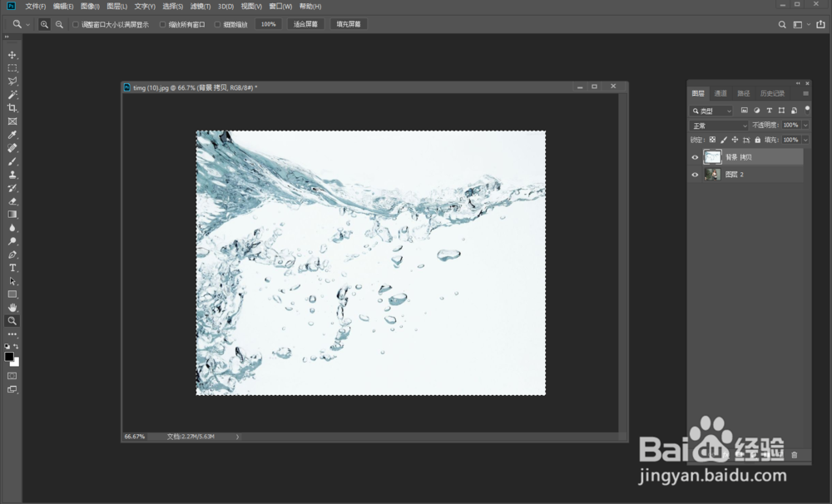The image size is (832, 504).
Task: Select the Gradient tool
Action: point(12,215)
